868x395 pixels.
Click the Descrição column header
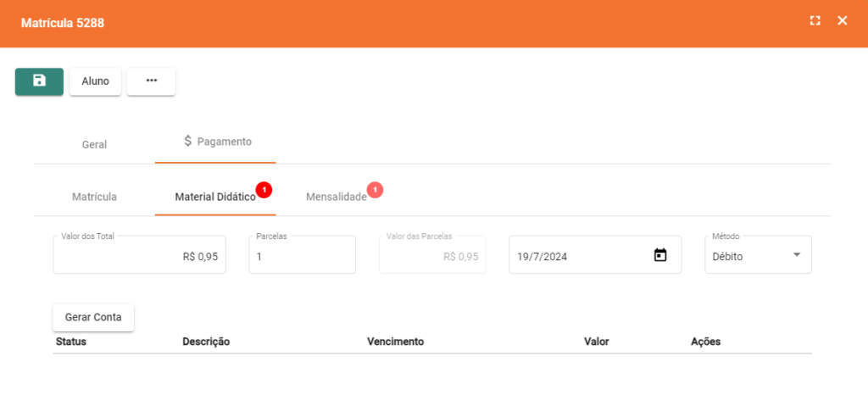tap(206, 342)
